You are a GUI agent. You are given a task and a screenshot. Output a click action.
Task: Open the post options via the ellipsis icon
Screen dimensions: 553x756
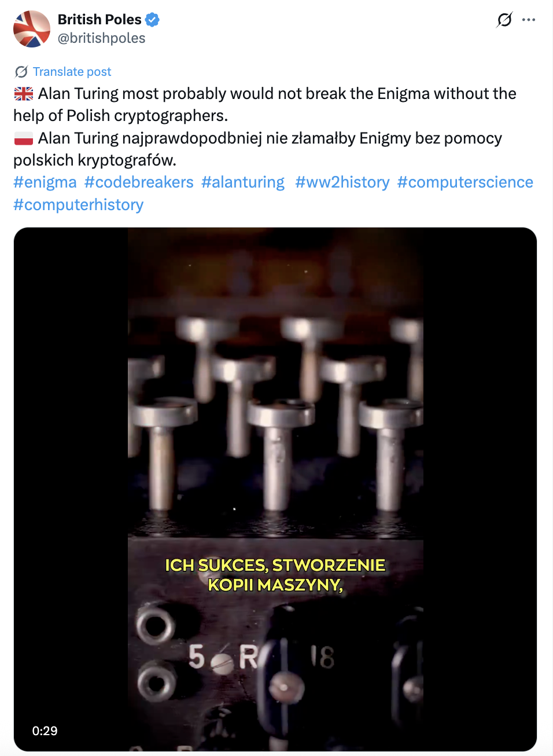tap(529, 19)
